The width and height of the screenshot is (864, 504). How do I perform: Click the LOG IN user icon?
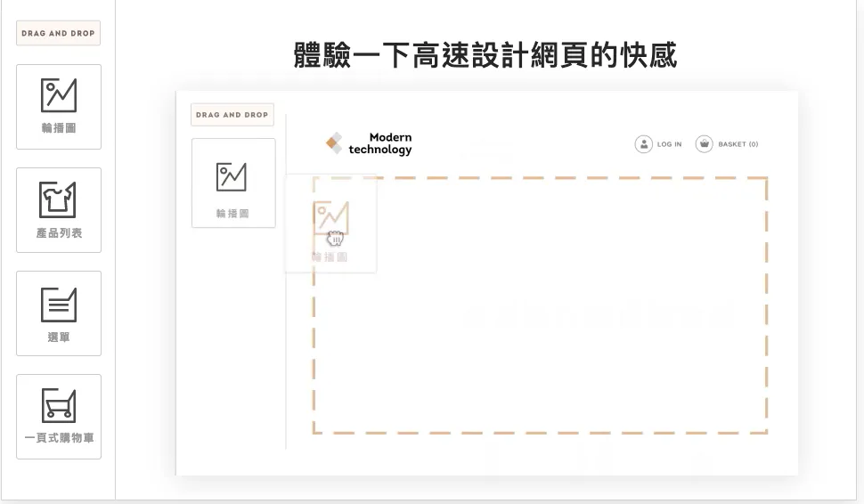[x=644, y=144]
